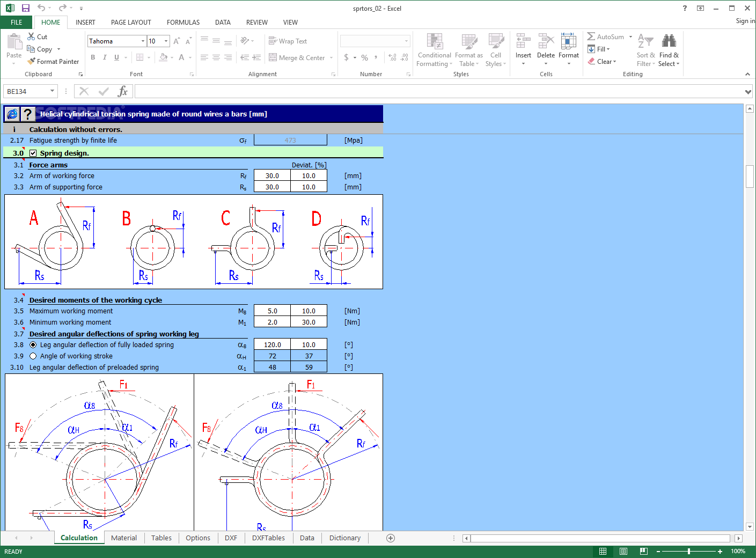
Task: Collapse the ribbon
Action: click(x=747, y=74)
